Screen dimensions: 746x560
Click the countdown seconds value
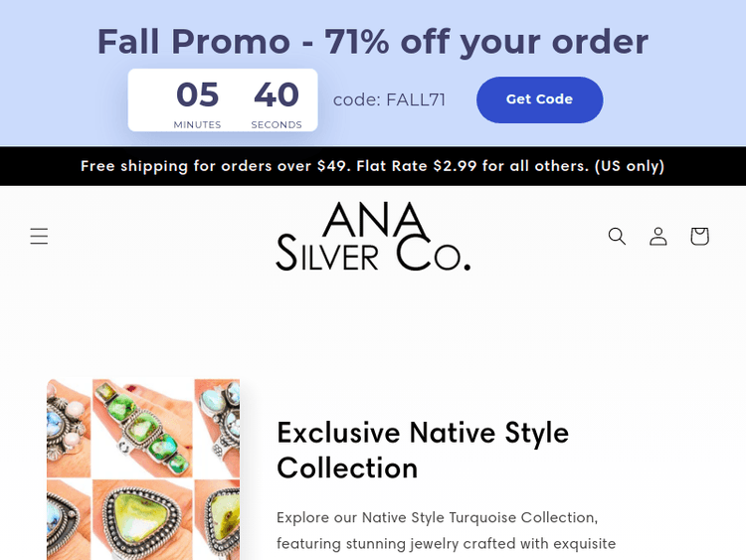(277, 94)
